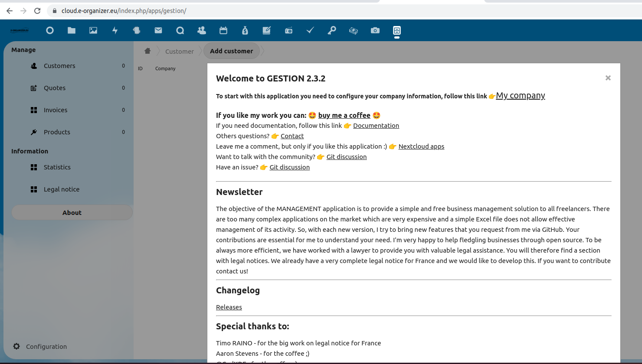Image resolution: width=642 pixels, height=364 pixels.
Task: Open the Tasks checkmark app icon
Action: (x=310, y=30)
